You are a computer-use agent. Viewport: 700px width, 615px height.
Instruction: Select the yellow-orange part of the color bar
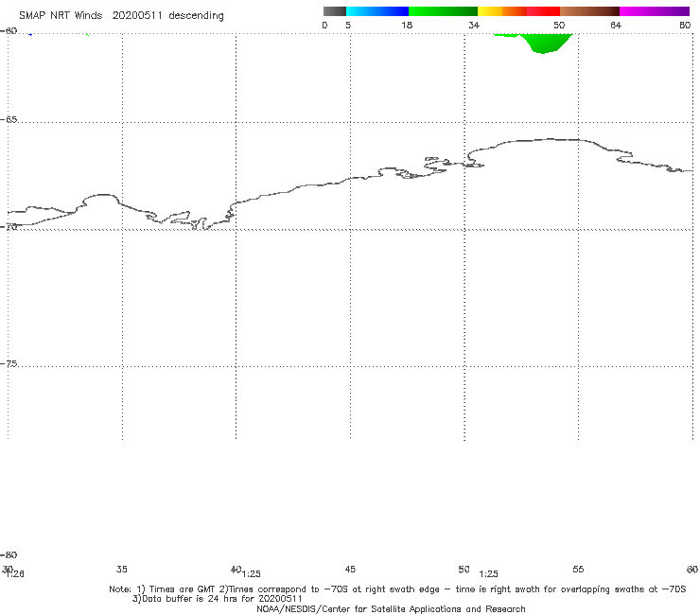pos(501,11)
